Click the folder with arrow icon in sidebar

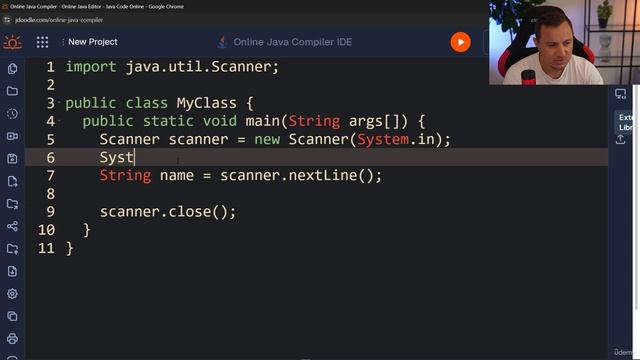[x=12, y=204]
